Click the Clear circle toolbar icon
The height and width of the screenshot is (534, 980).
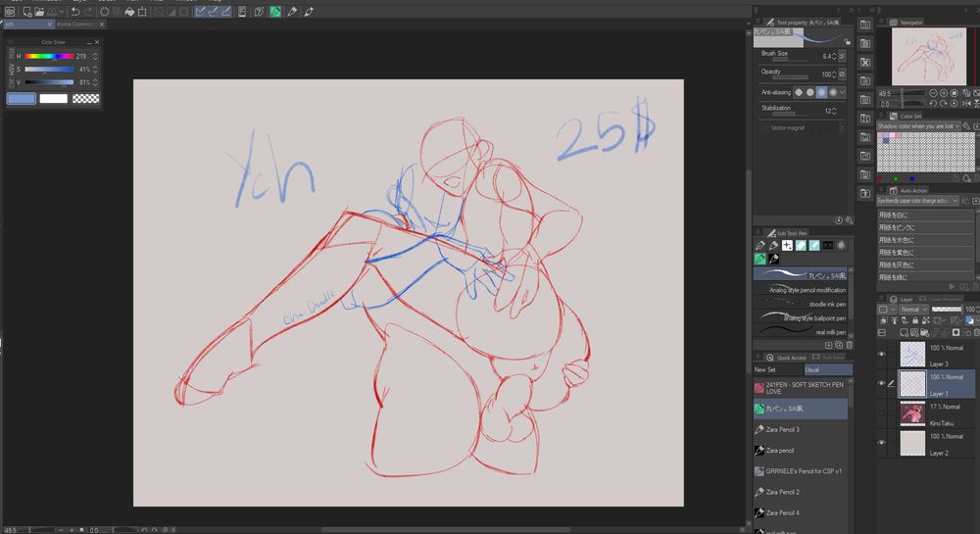click(105, 12)
